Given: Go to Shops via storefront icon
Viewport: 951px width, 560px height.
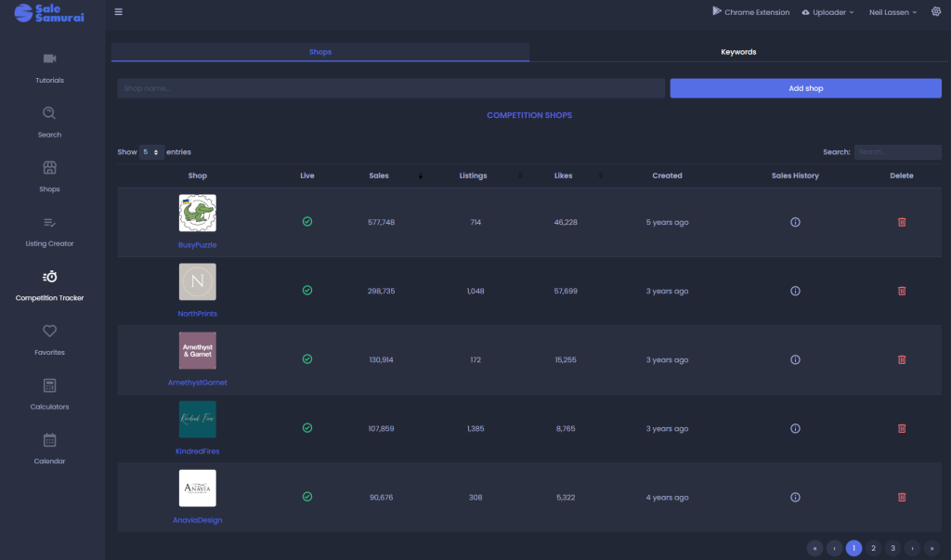Looking at the screenshot, I should [49, 168].
